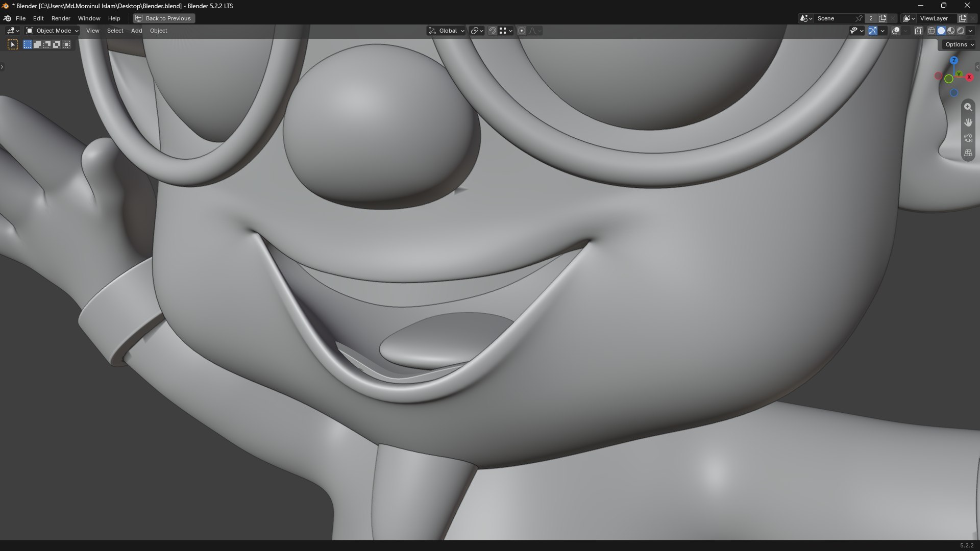
Task: Click Back to Previous button
Action: pyautogui.click(x=164, y=18)
